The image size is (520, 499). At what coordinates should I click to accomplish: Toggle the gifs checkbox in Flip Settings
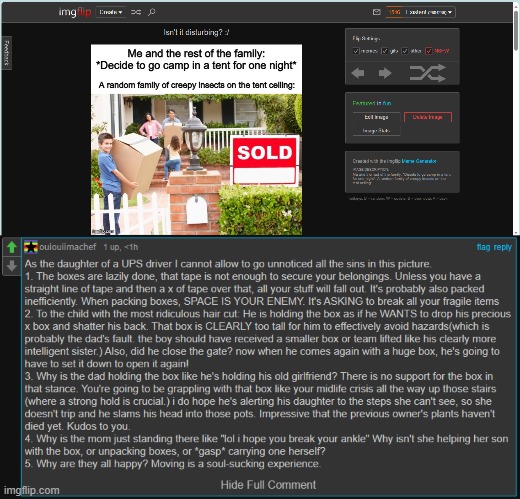385,51
